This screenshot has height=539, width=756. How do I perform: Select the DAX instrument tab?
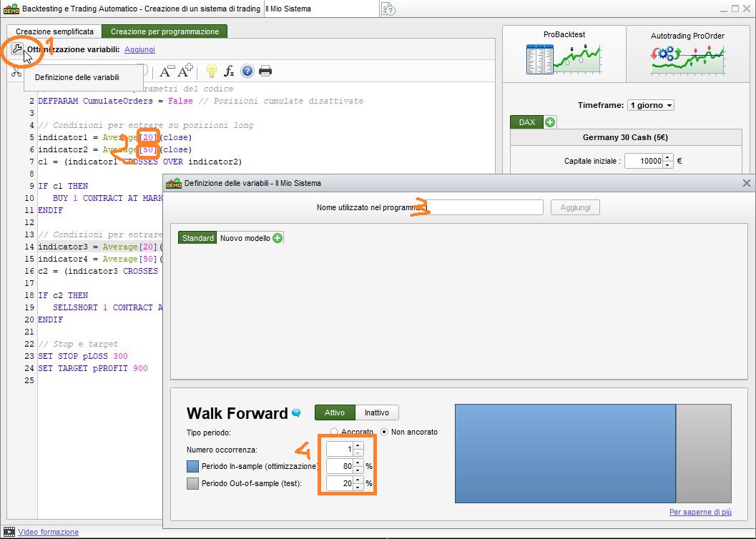coord(526,122)
